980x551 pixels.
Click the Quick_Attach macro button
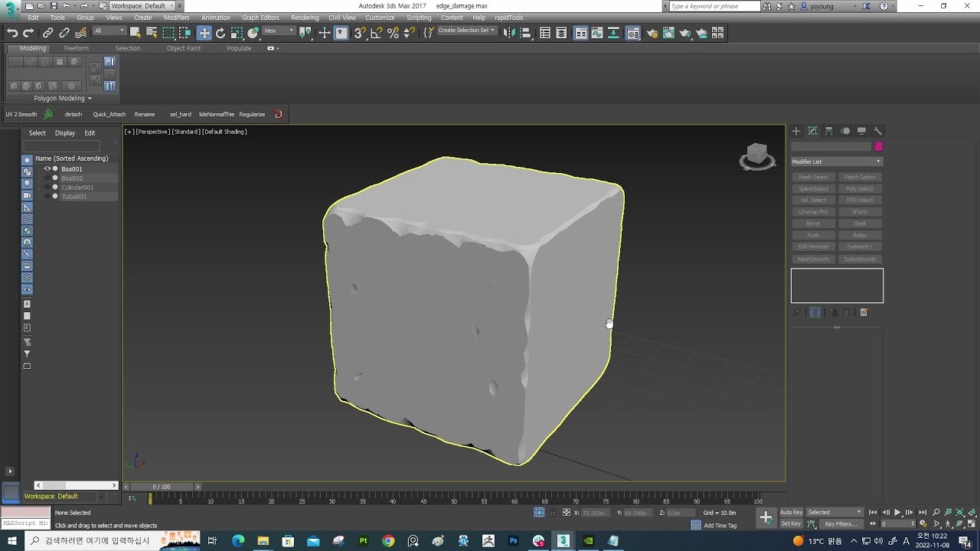coord(109,114)
